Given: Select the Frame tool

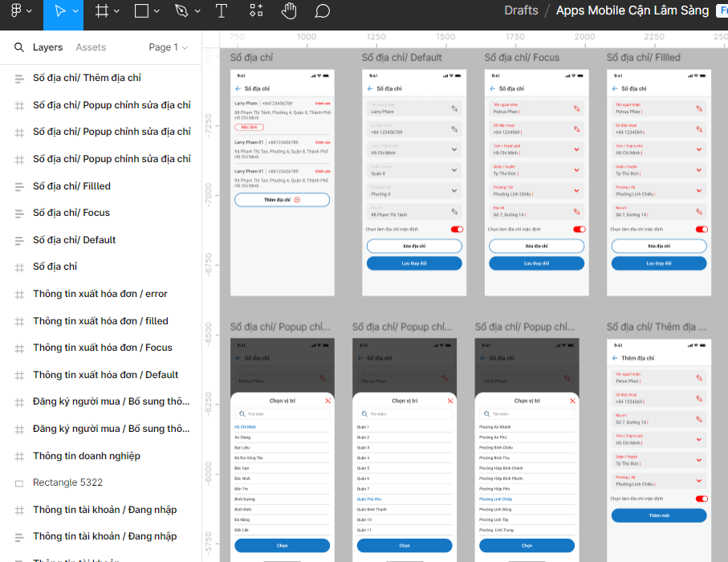Looking at the screenshot, I should (102, 11).
